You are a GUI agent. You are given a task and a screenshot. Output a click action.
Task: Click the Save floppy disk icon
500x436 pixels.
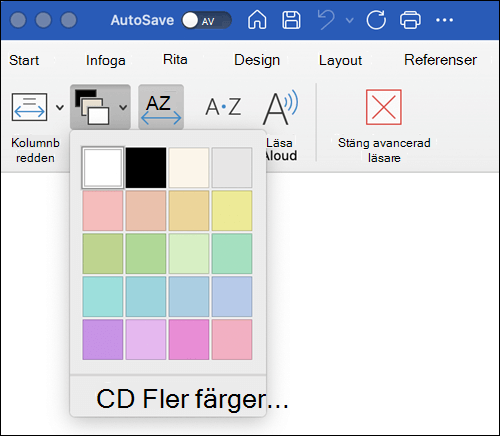coord(291,20)
